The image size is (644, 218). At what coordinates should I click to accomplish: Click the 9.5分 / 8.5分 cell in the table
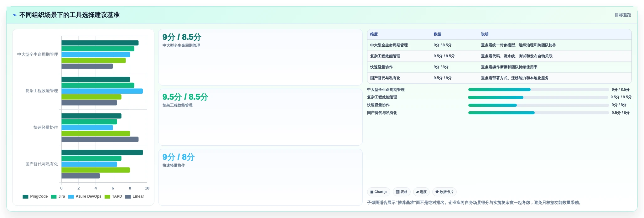[444, 56]
